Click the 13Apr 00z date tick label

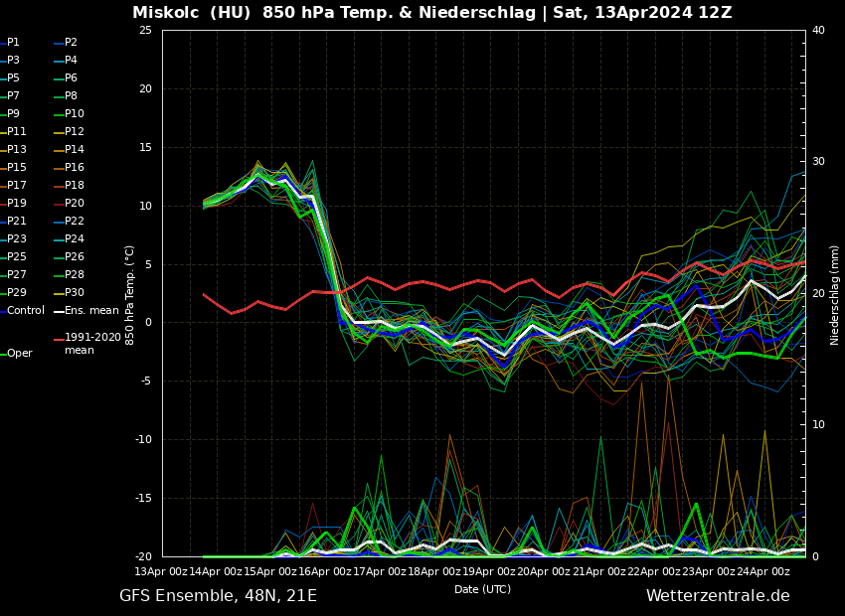162,571
